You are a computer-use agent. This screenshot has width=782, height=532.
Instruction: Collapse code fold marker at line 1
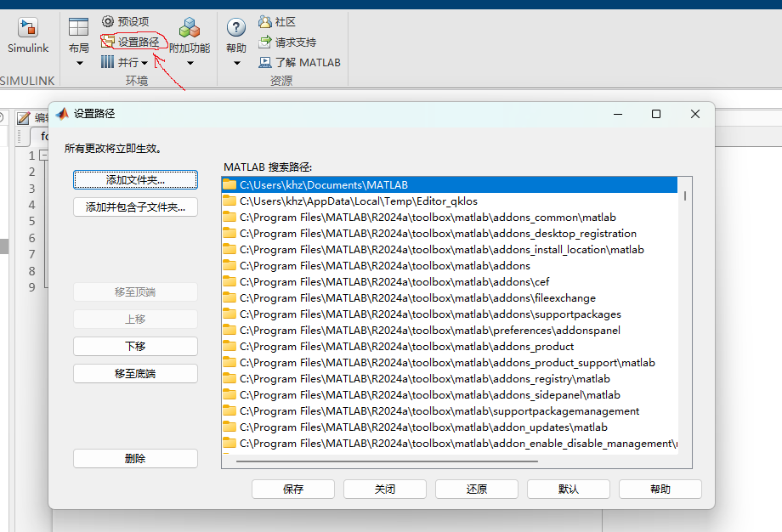[x=44, y=156]
